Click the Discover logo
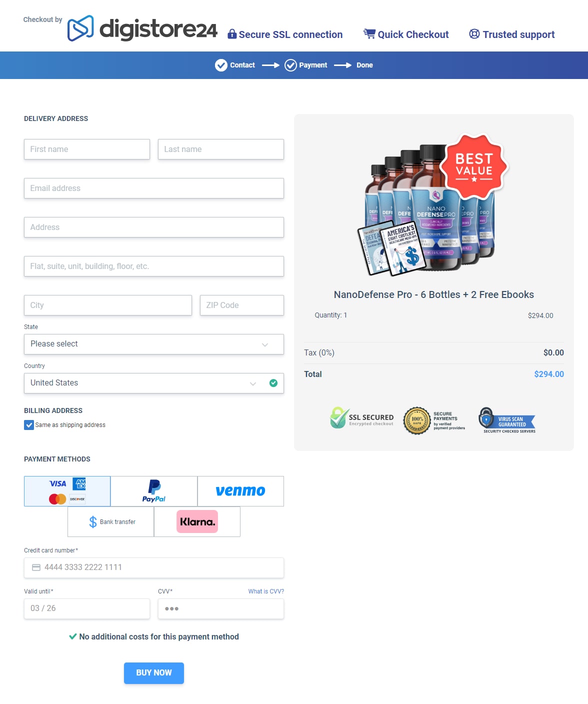Image resolution: width=588 pixels, height=704 pixels. [x=77, y=499]
